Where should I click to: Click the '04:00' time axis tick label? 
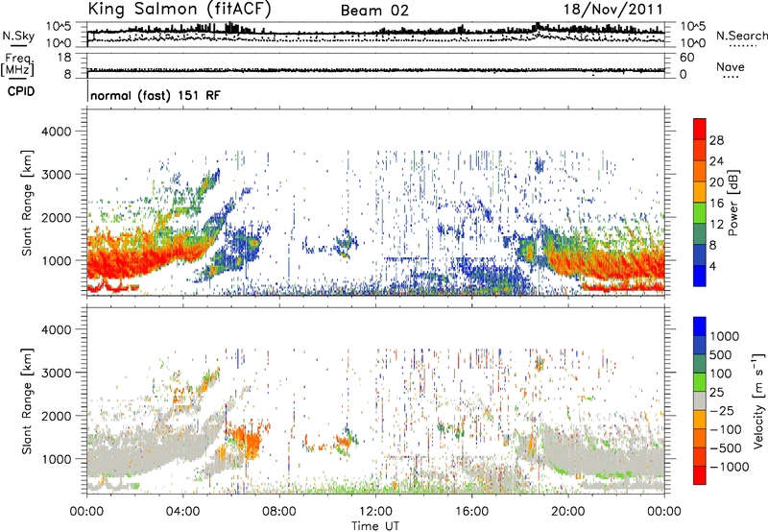click(182, 512)
